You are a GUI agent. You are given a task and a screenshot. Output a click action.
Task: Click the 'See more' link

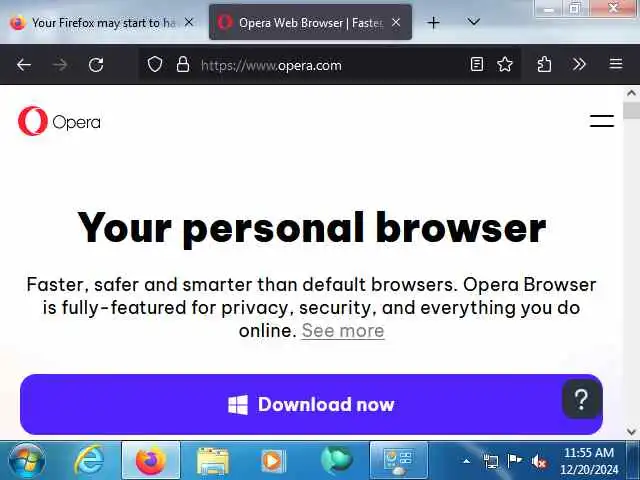(343, 331)
